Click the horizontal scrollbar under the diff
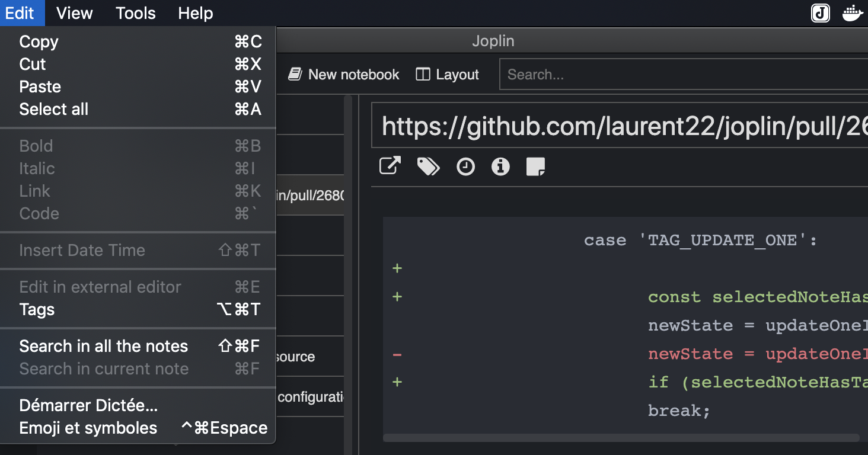This screenshot has width=868, height=455. coord(623,437)
